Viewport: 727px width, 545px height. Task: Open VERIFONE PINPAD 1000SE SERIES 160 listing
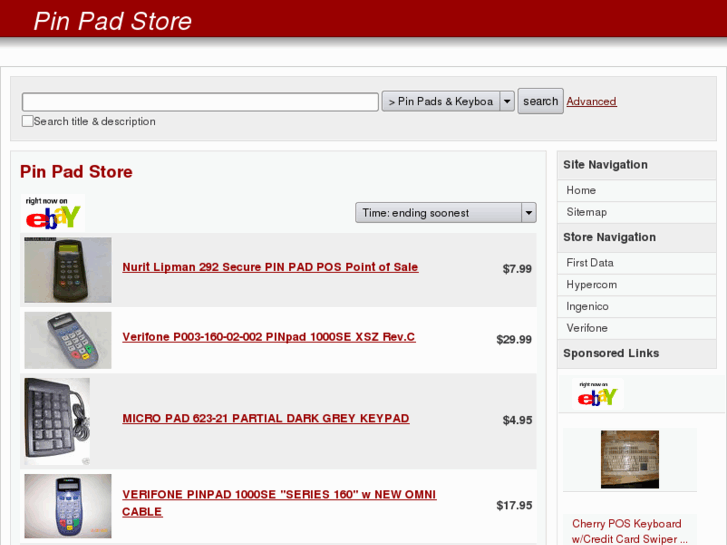tap(279, 503)
